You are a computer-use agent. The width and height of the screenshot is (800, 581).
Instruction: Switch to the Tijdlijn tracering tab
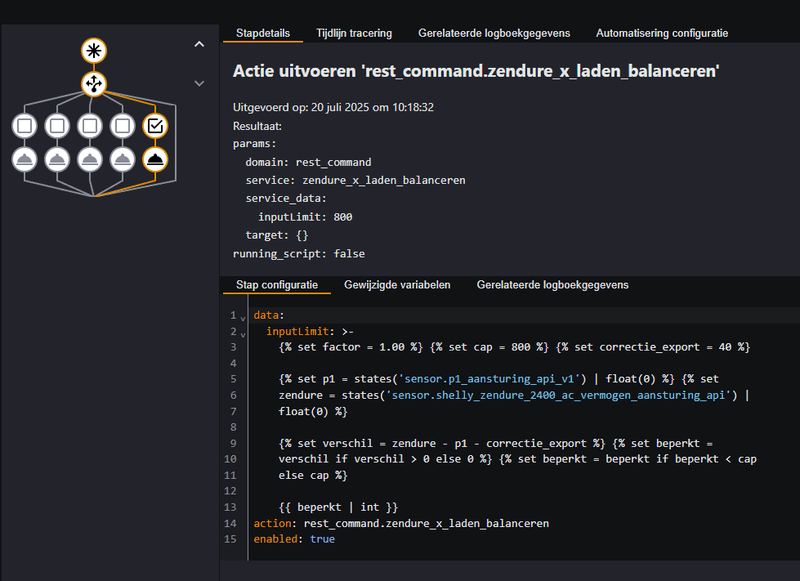[x=354, y=33]
